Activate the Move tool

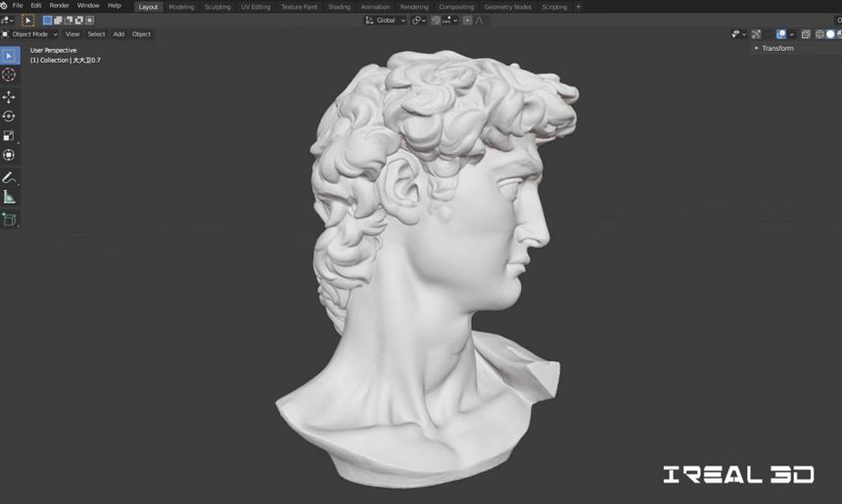pyautogui.click(x=9, y=97)
